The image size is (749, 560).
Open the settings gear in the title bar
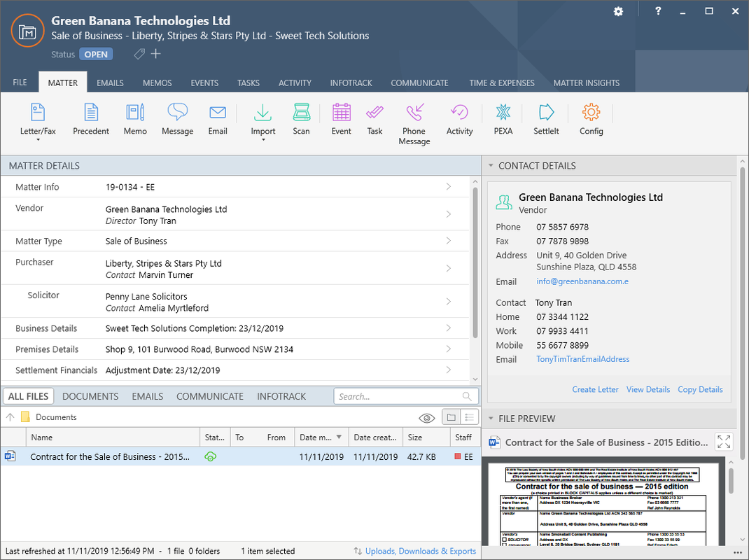coord(617,11)
